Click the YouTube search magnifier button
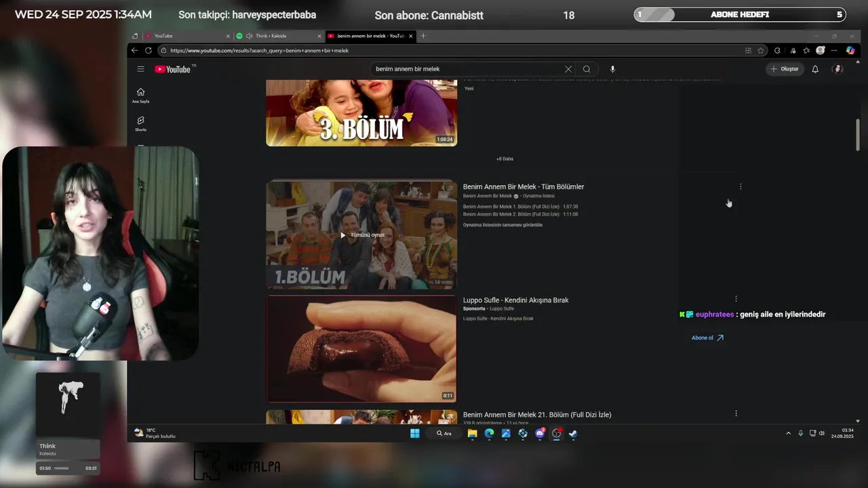The width and height of the screenshot is (868, 488). 587,69
